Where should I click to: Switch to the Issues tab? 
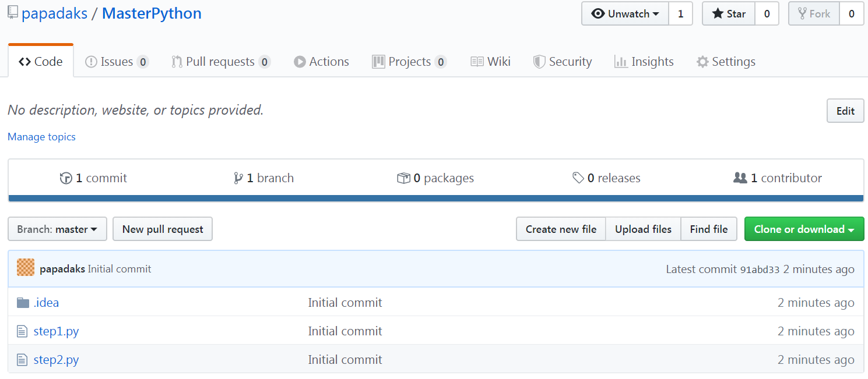117,61
